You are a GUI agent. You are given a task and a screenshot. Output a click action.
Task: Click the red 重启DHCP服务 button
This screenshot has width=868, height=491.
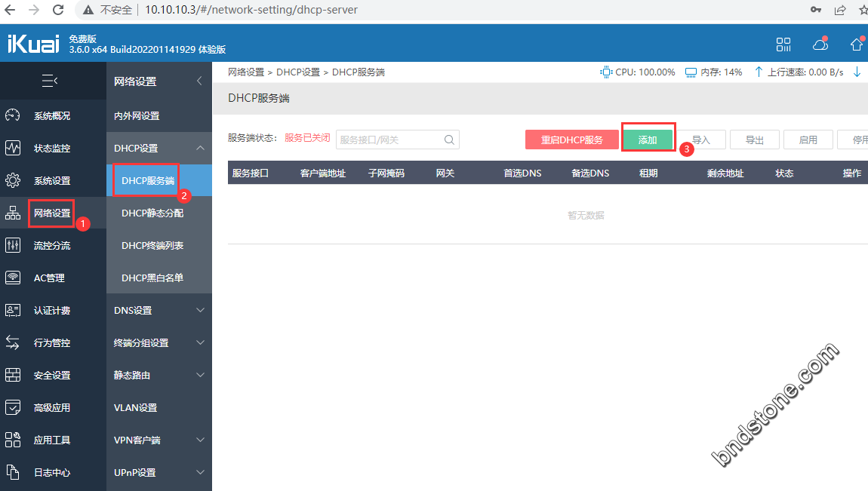(x=572, y=140)
